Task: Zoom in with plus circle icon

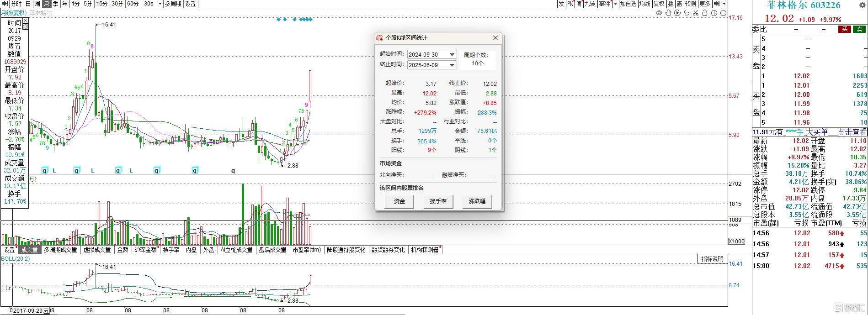Action: pyautogui.click(x=714, y=13)
